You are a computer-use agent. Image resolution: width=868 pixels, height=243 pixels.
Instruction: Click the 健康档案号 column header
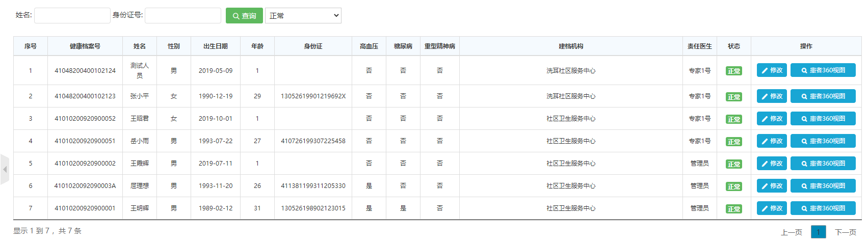pos(85,46)
